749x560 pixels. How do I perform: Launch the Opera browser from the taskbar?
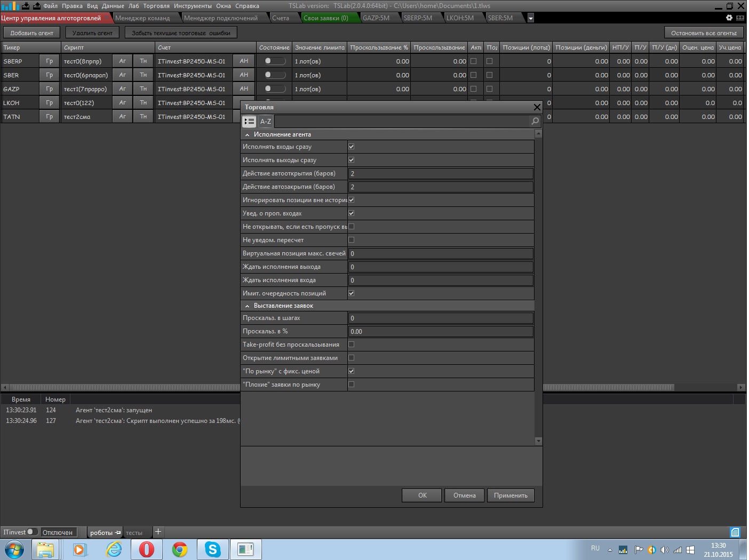coord(147,549)
